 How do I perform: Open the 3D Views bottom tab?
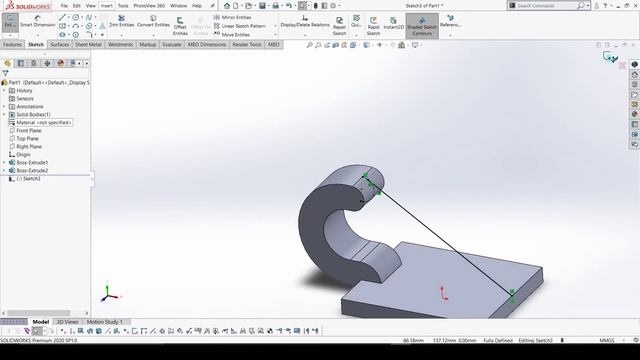67,322
